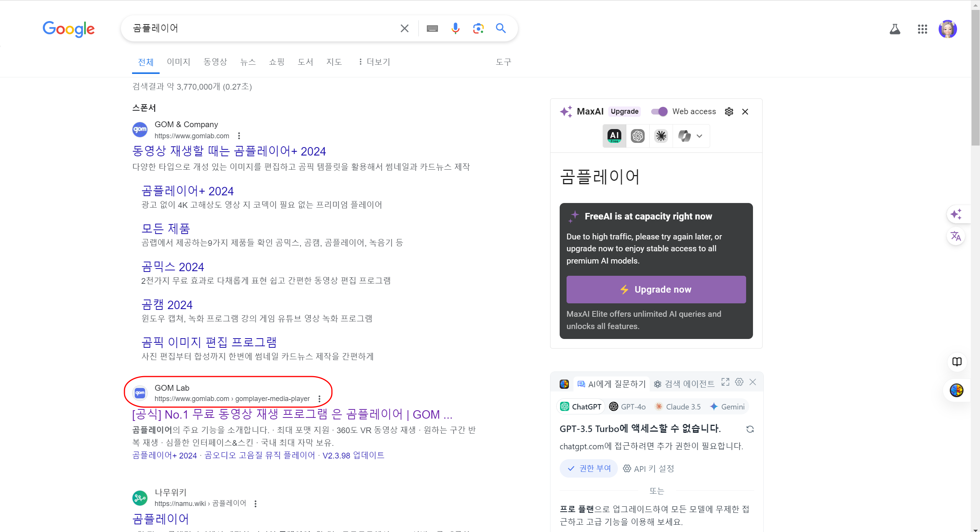
Task: Expand the 더보기 menu
Action: click(x=374, y=62)
